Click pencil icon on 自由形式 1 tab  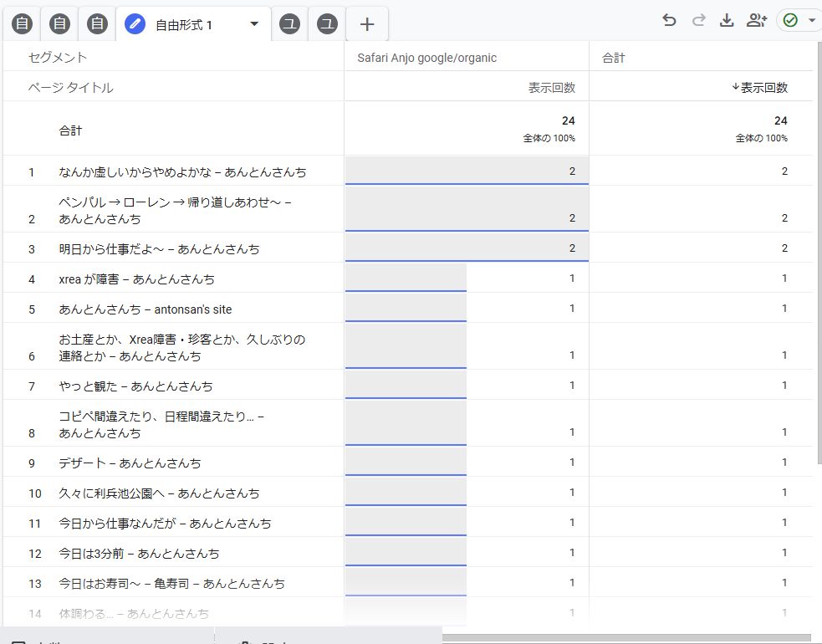coord(135,24)
